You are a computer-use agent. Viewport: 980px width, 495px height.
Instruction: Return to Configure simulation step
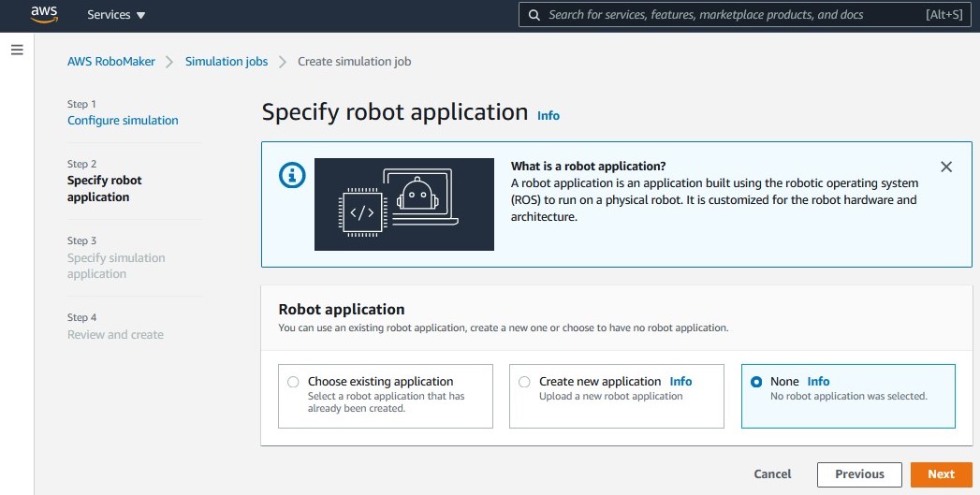pyautogui.click(x=123, y=120)
